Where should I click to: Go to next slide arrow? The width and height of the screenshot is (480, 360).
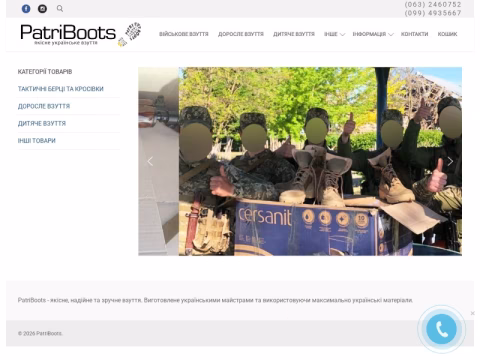pos(450,161)
